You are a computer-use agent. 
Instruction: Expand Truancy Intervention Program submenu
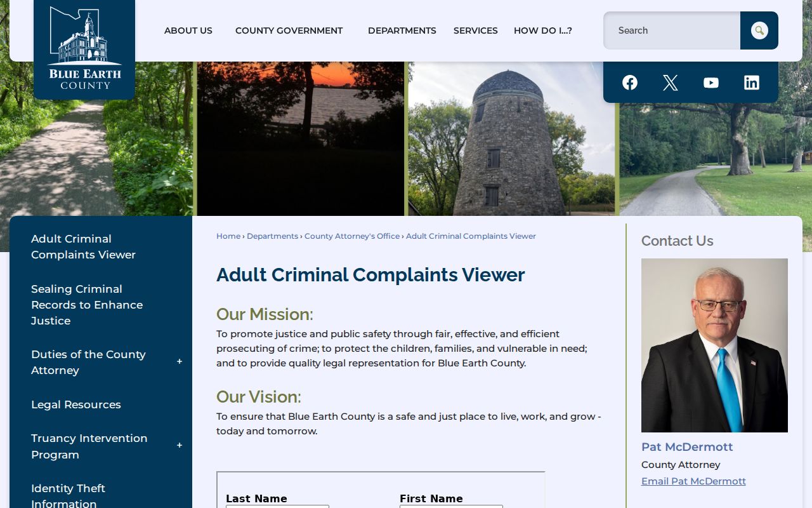[180, 446]
